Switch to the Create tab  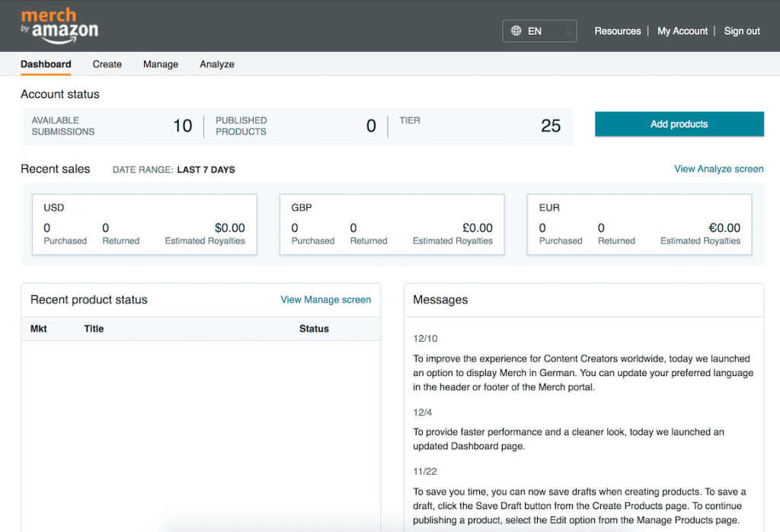pyautogui.click(x=107, y=64)
